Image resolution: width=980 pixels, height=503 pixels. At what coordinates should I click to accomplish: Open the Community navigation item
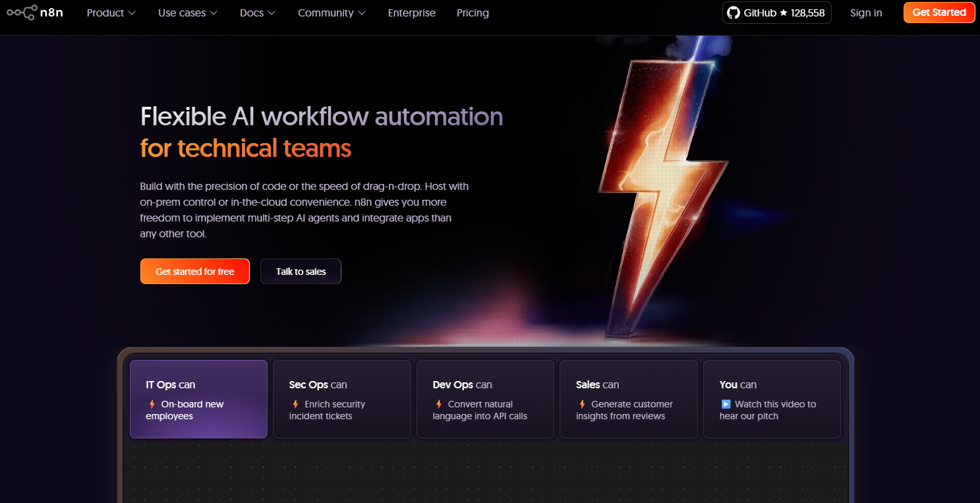click(x=332, y=13)
